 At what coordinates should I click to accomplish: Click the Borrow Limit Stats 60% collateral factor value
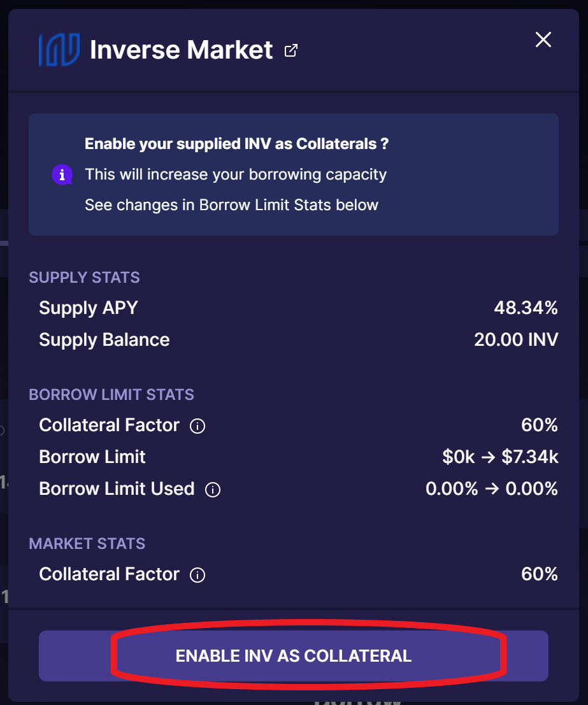540,425
